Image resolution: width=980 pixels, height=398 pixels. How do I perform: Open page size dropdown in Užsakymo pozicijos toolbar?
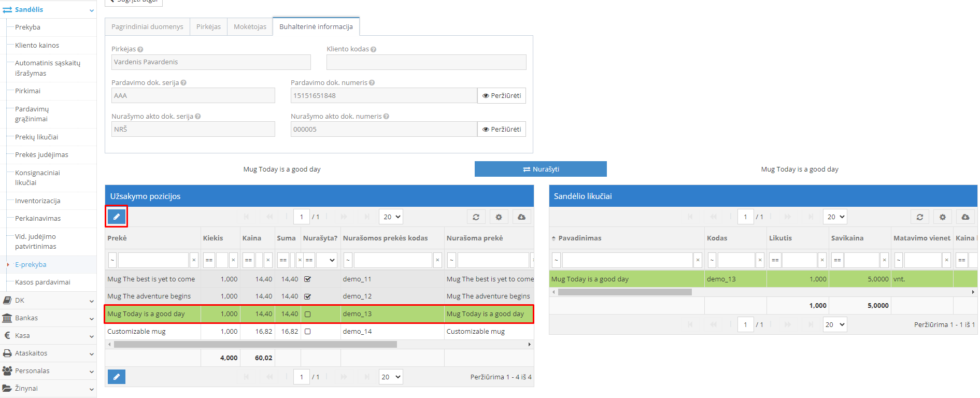click(391, 217)
